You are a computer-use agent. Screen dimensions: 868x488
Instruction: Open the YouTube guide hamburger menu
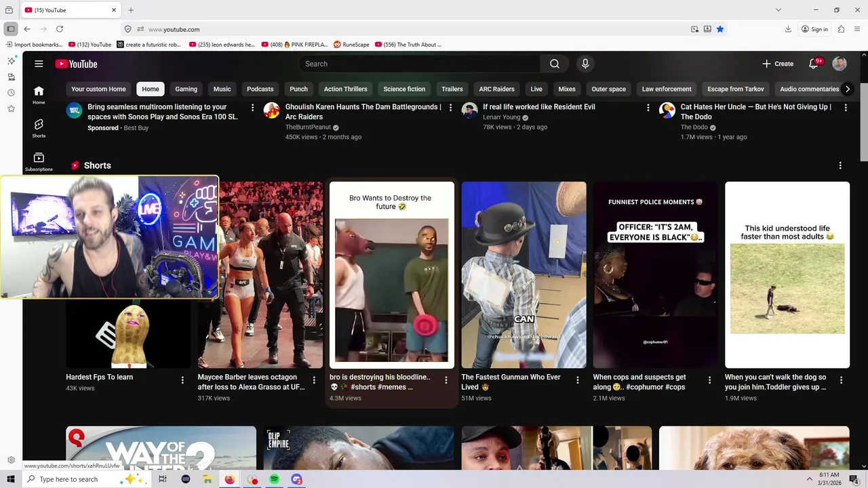click(39, 64)
